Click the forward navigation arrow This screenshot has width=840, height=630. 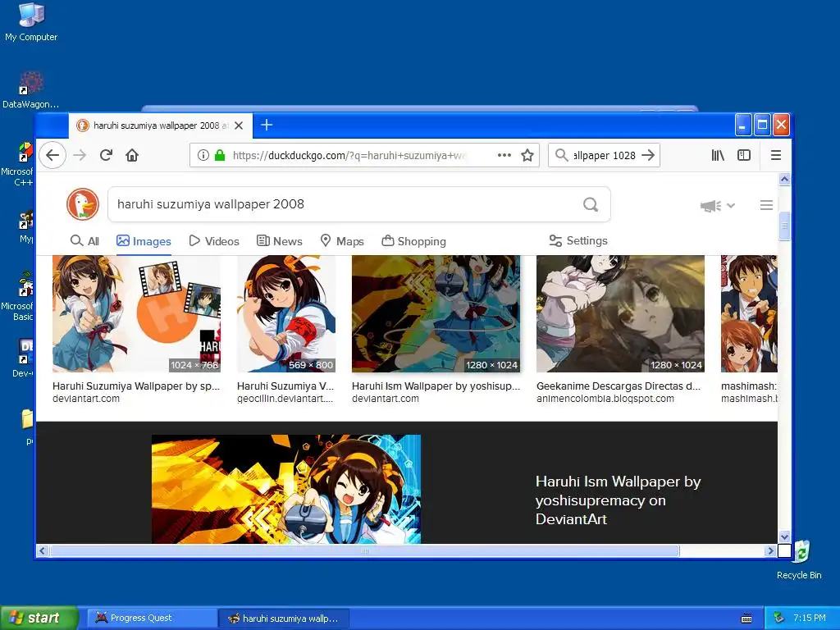click(x=80, y=155)
